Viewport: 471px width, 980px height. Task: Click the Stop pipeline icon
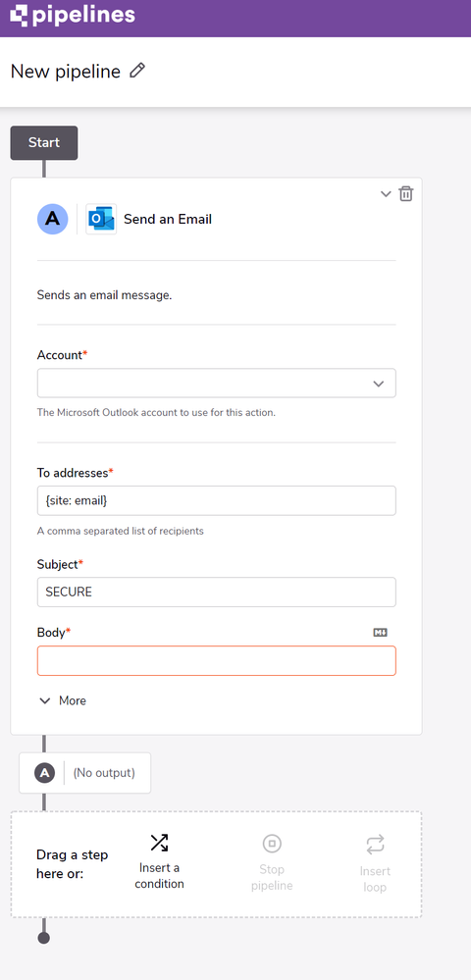(272, 844)
